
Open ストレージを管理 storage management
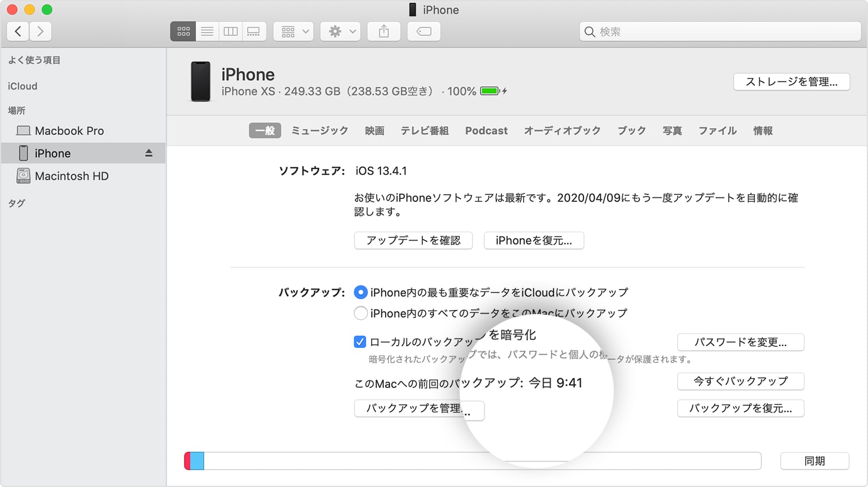pos(791,82)
